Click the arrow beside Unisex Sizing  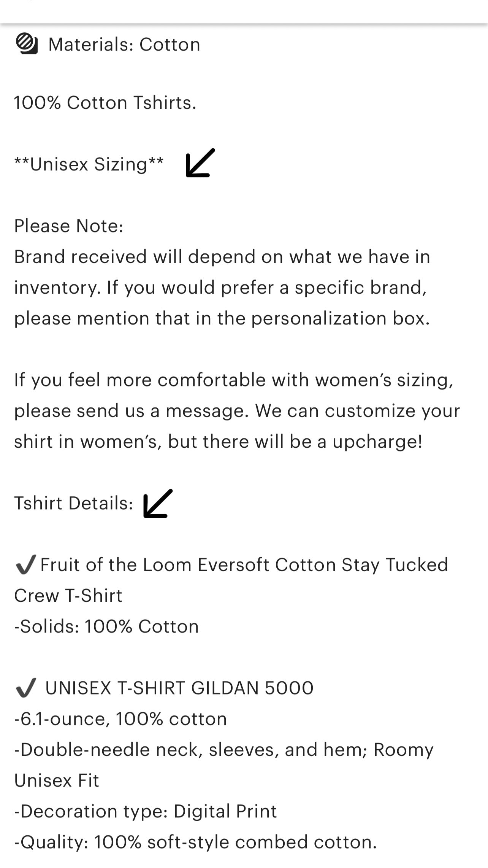200,163
